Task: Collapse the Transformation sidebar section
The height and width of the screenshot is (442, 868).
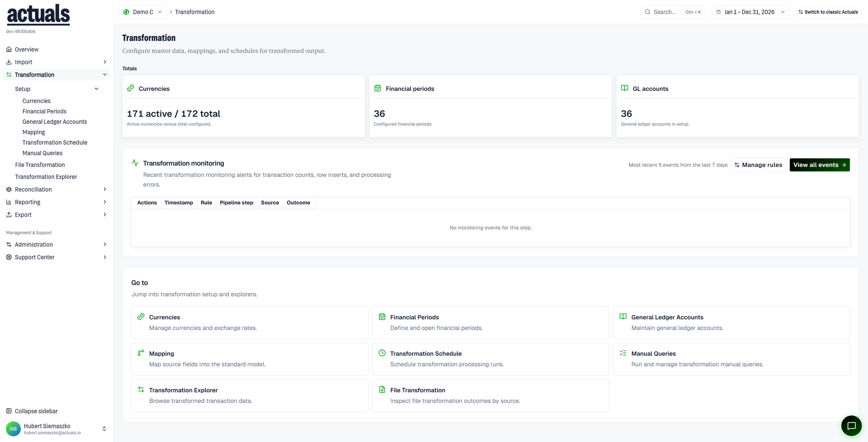Action: coord(105,75)
